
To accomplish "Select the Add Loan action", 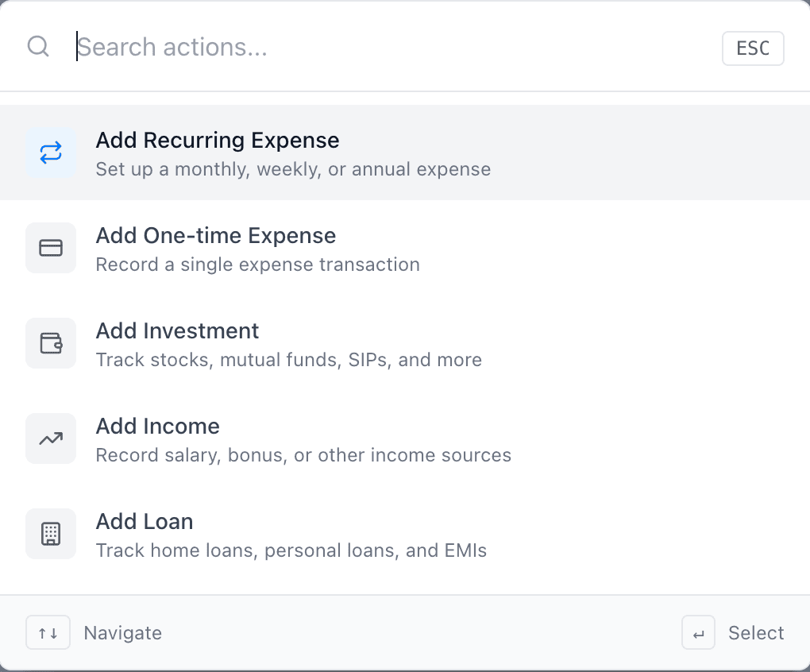I will [x=405, y=534].
